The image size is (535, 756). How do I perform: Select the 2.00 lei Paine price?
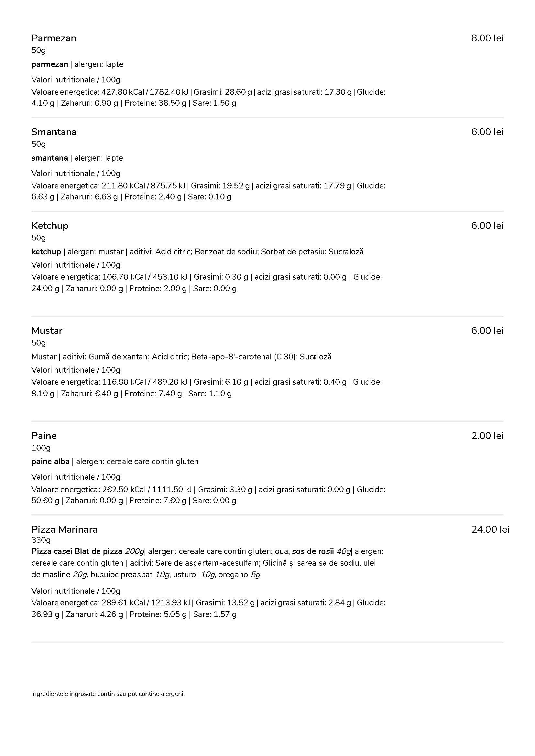click(487, 436)
